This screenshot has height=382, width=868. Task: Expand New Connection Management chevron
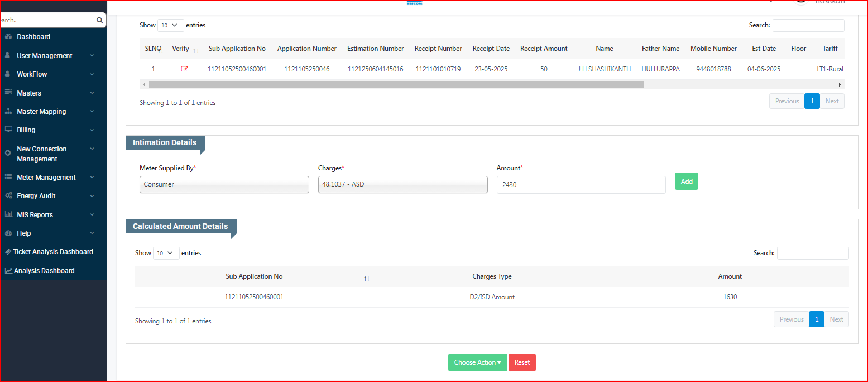point(92,149)
